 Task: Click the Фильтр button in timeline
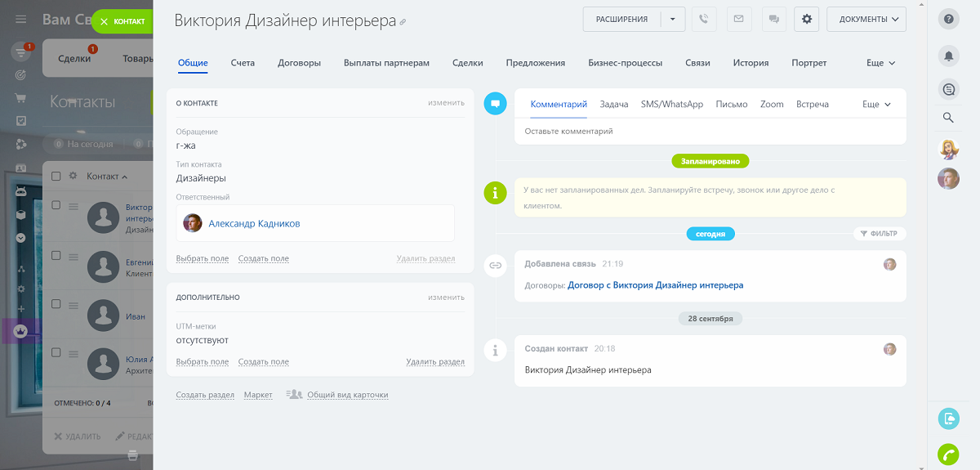pos(880,234)
